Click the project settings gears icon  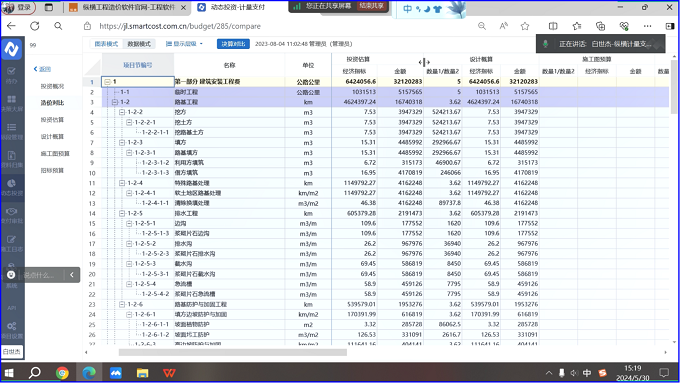point(12,330)
